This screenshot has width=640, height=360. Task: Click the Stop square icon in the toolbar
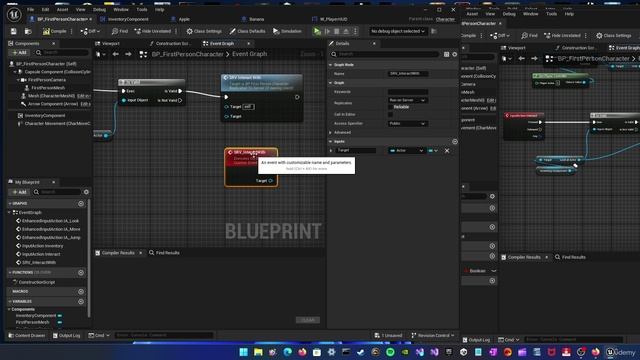337,31
